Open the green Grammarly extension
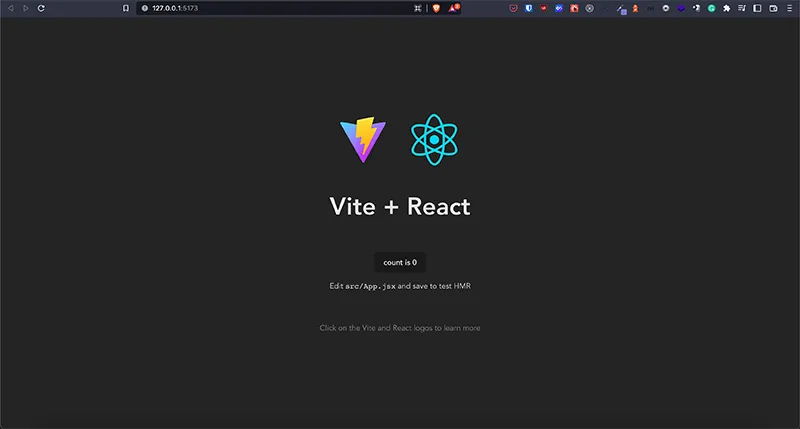800x429 pixels. [711, 8]
